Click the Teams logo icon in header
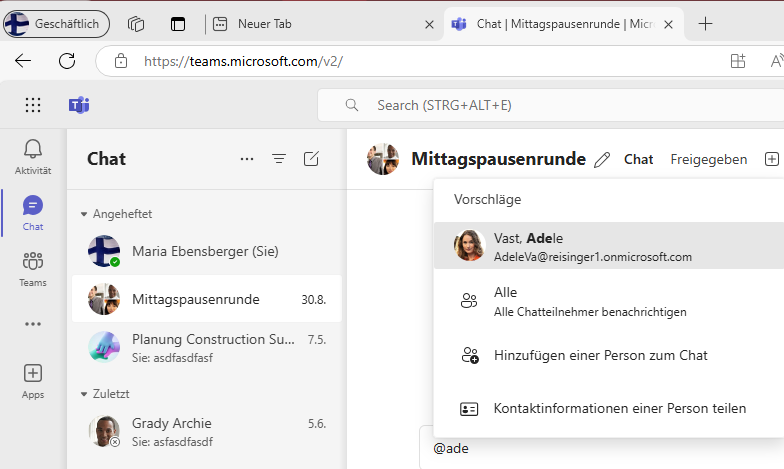784x469 pixels. (79, 105)
